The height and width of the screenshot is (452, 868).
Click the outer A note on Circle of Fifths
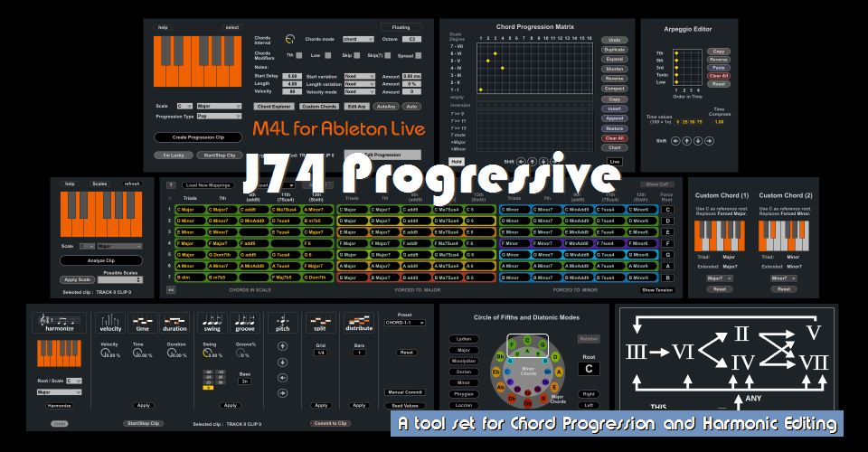click(560, 372)
